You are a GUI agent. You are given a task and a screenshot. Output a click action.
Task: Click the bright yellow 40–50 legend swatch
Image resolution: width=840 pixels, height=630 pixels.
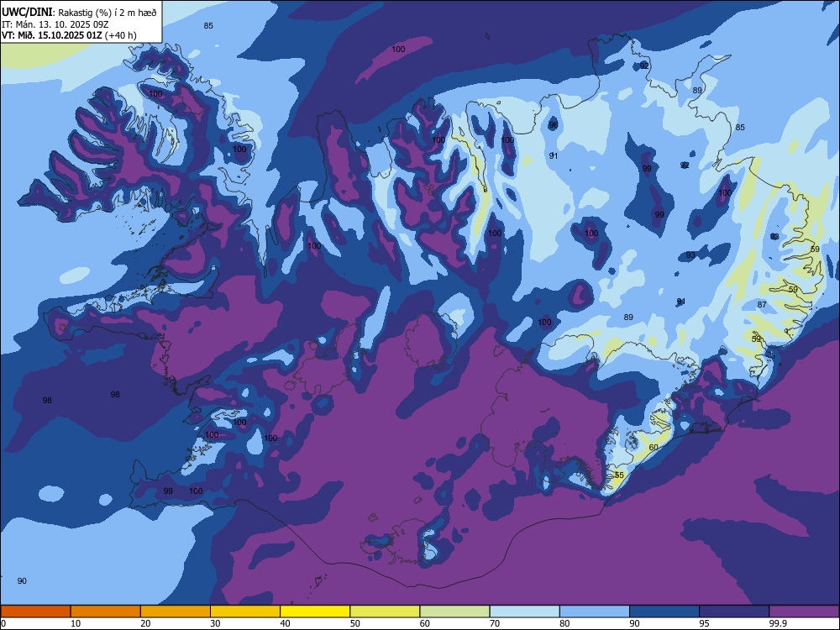pyautogui.click(x=315, y=612)
